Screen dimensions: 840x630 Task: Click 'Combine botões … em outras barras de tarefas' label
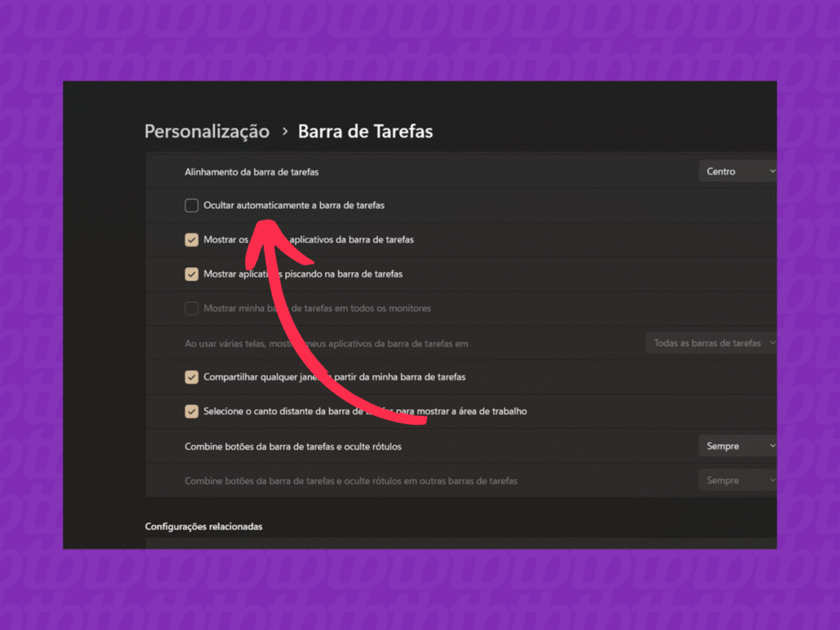click(x=351, y=480)
